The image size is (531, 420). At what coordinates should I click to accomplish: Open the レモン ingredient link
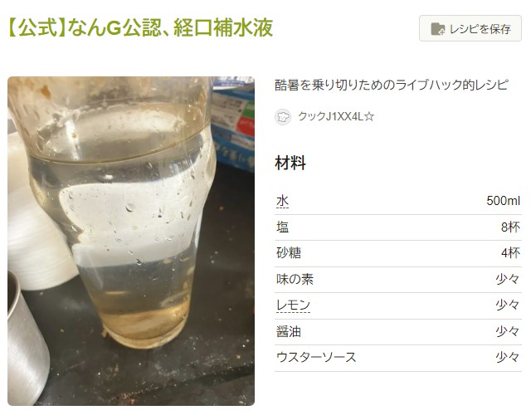click(293, 305)
